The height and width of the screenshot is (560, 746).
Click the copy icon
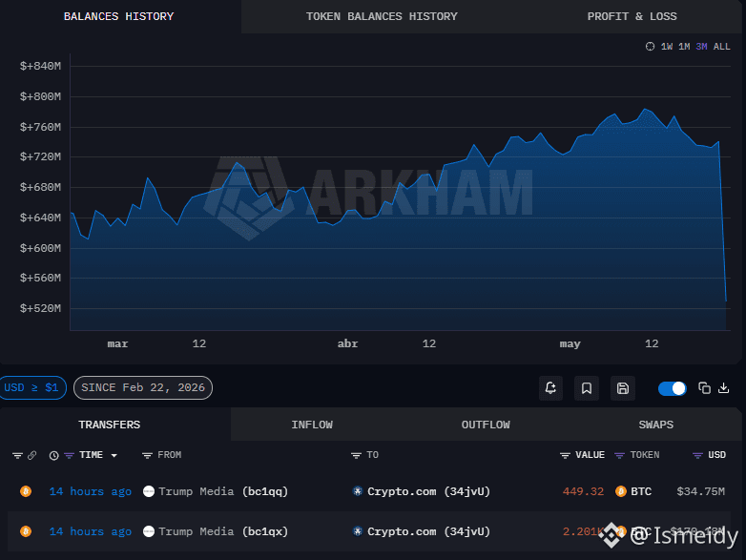(x=704, y=388)
